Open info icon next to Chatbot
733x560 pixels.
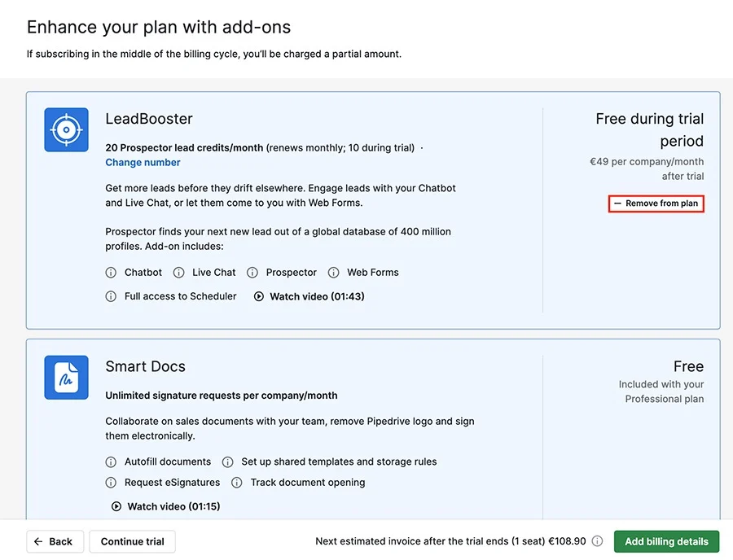(x=111, y=273)
